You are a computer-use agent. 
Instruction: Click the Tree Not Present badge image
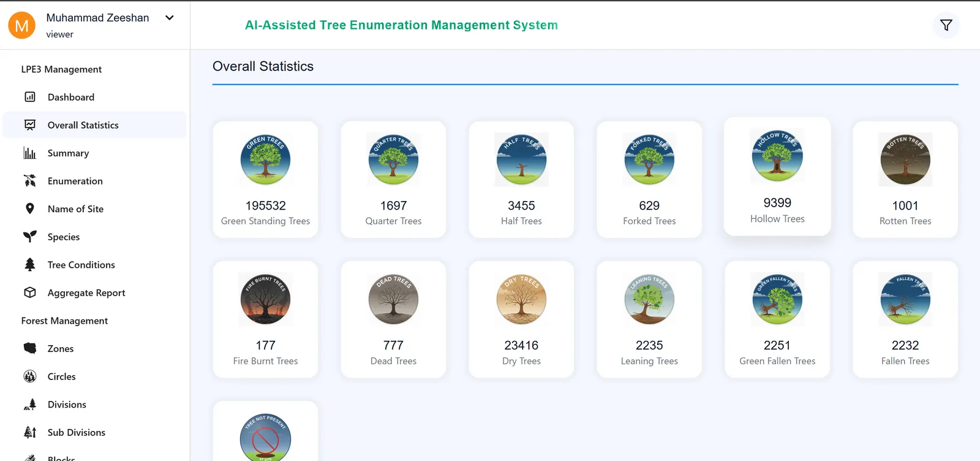[x=265, y=438]
